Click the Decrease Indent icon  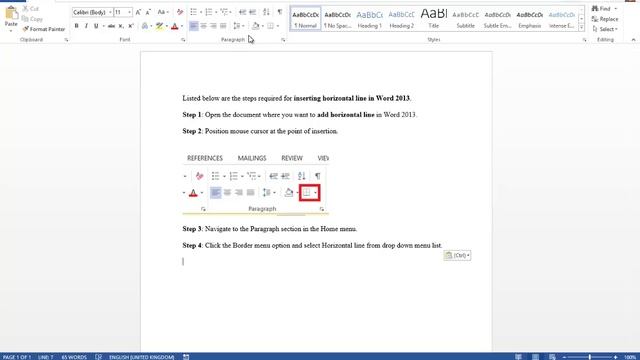click(x=242, y=12)
